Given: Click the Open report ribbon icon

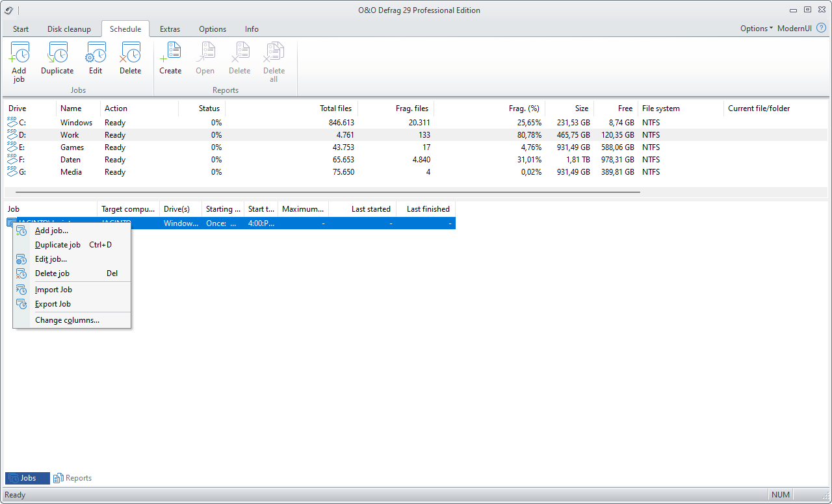Looking at the screenshot, I should [x=205, y=53].
